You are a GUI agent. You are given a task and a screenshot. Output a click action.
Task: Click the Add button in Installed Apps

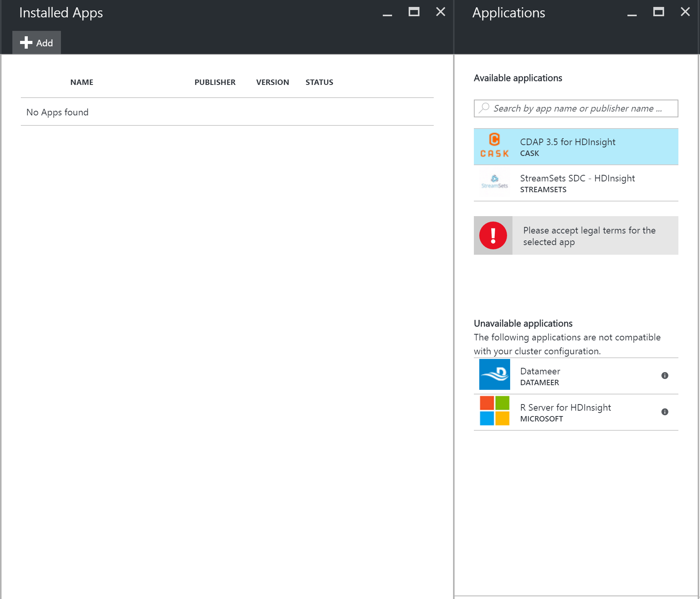[37, 42]
